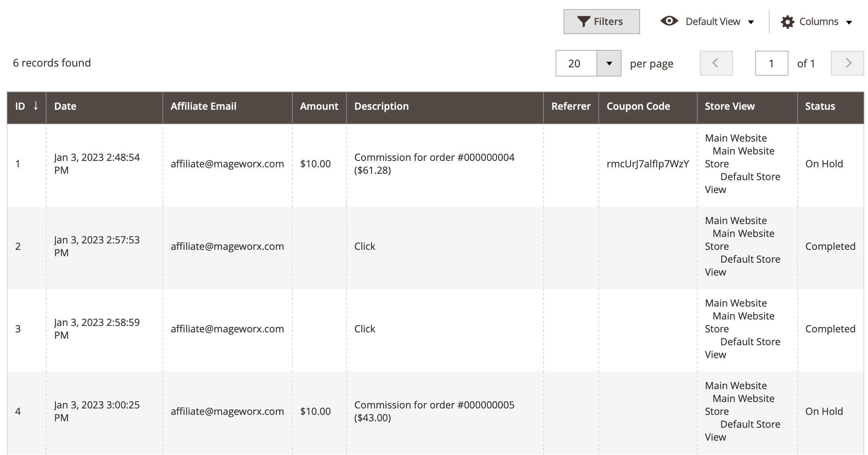This screenshot has height=455, width=868.
Task: Click affiliate email in row 2
Action: tap(227, 246)
